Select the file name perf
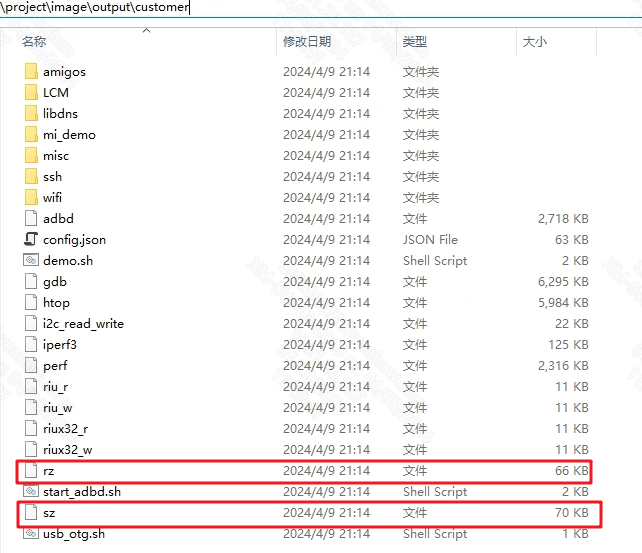Screen dimensions: 642x553 55,366
